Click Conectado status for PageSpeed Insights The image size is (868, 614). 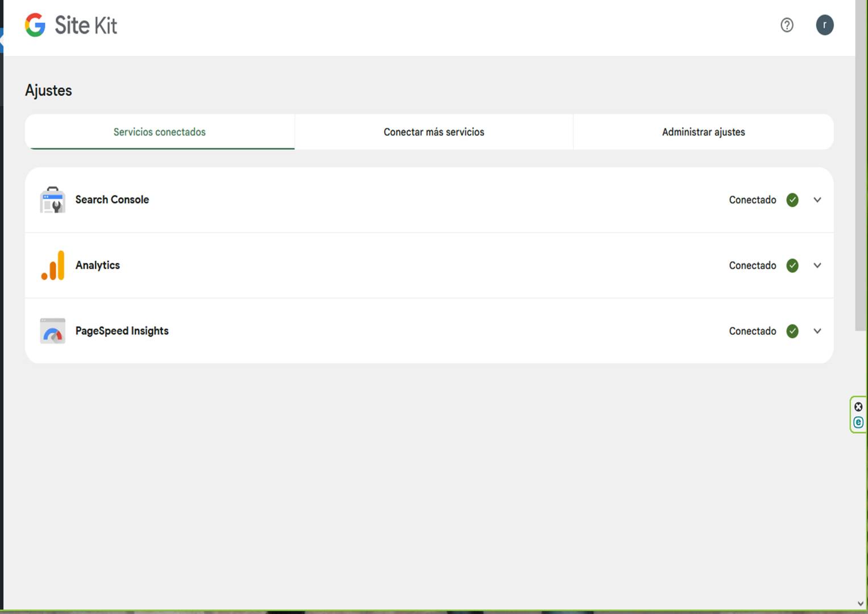[753, 331]
